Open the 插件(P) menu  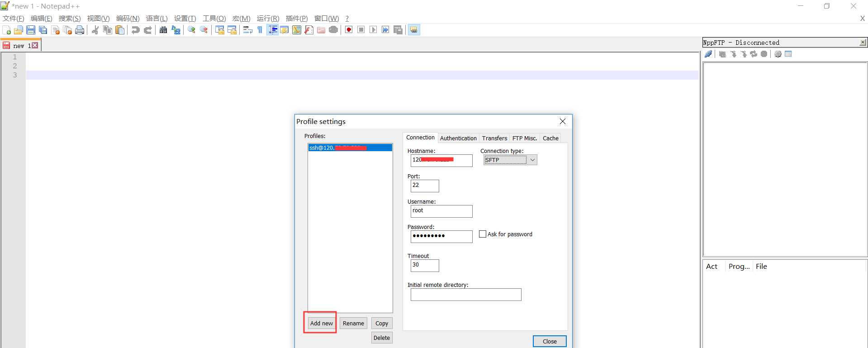[297, 19]
